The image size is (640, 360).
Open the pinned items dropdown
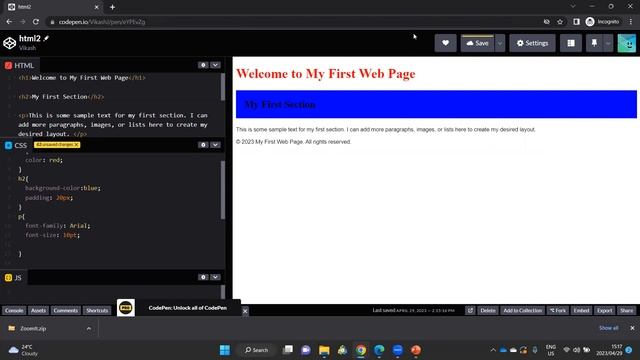[x=608, y=43]
